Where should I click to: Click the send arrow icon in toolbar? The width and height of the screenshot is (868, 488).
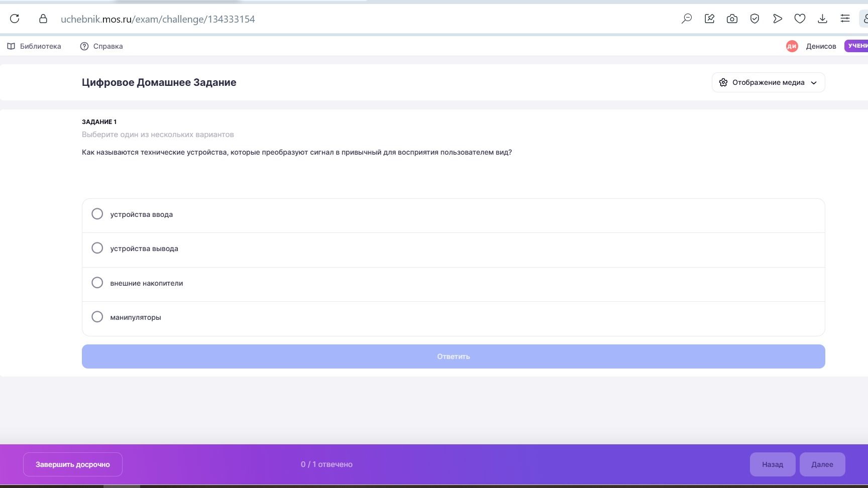777,19
